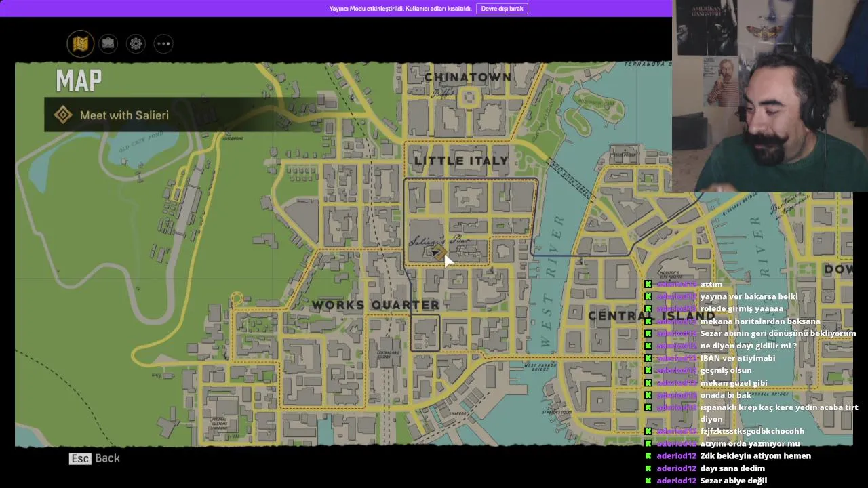Click the K badge beside 'IBAN ver atiyimabi'
Viewport: 868px width, 488px height.
click(x=648, y=358)
